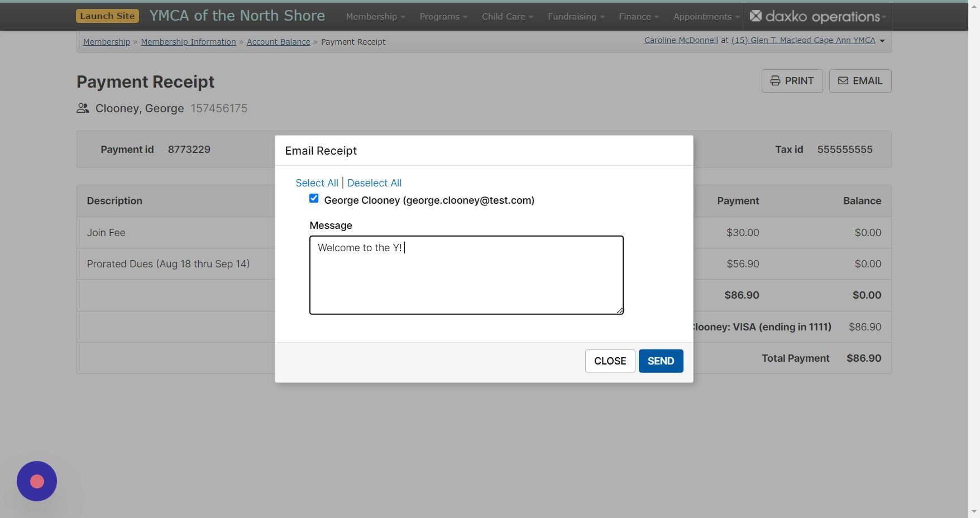The width and height of the screenshot is (980, 518).
Task: Open the Membership menu in the navigation bar
Action: (371, 16)
